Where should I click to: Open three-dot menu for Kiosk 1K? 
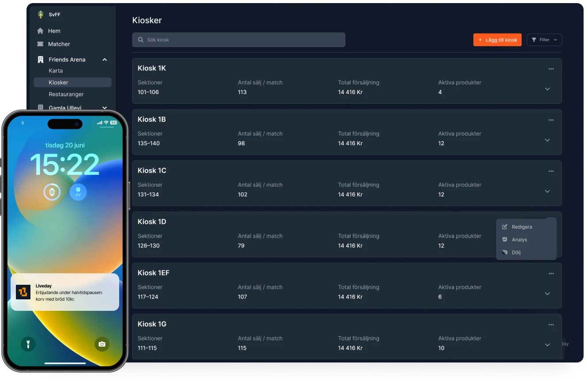(x=551, y=69)
